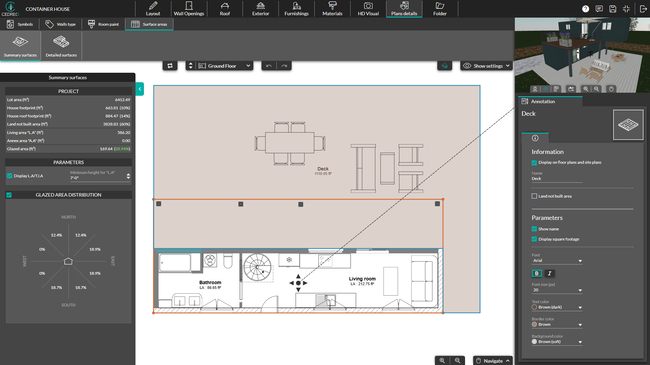The width and height of the screenshot is (650, 365).
Task: Open the Font dropdown showing Arial
Action: click(x=557, y=260)
